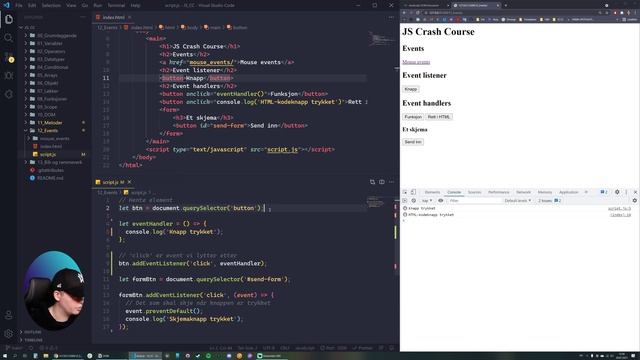
Task: Click the Knapp button on the web page
Action: pos(411,89)
